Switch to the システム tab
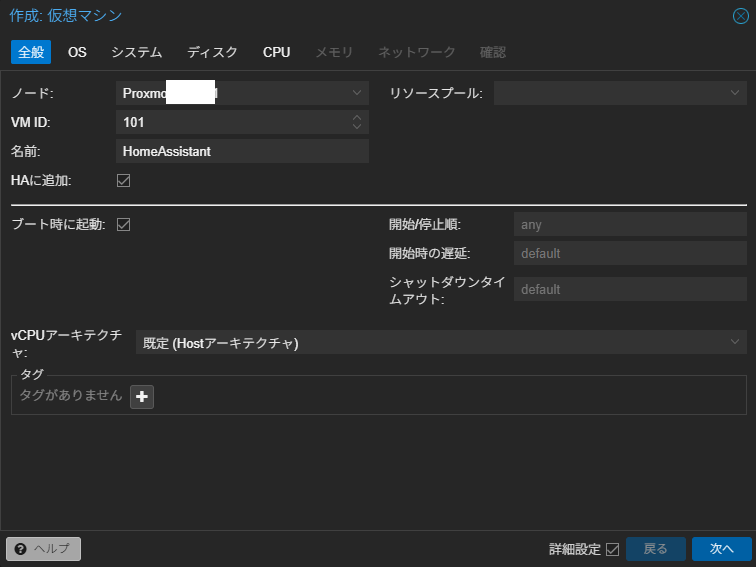Image resolution: width=756 pixels, height=567 pixels. [136, 52]
